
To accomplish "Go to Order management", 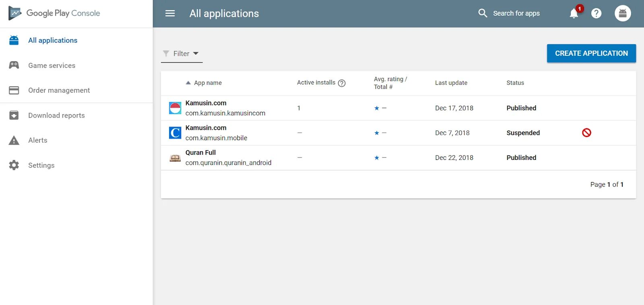I will (59, 90).
